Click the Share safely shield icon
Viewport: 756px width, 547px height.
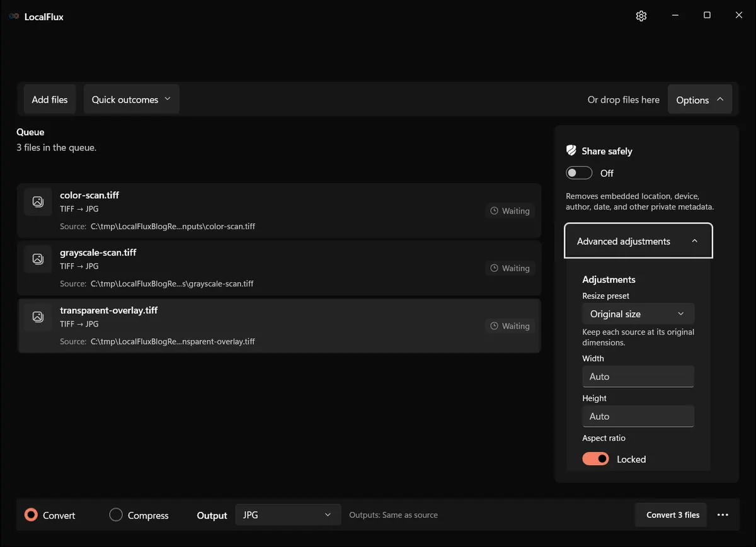(x=571, y=150)
